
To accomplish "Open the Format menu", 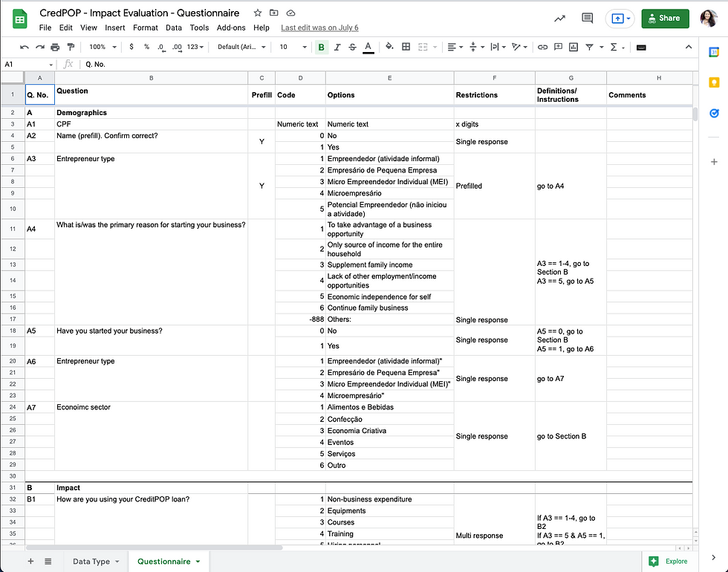I will pyautogui.click(x=146, y=28).
